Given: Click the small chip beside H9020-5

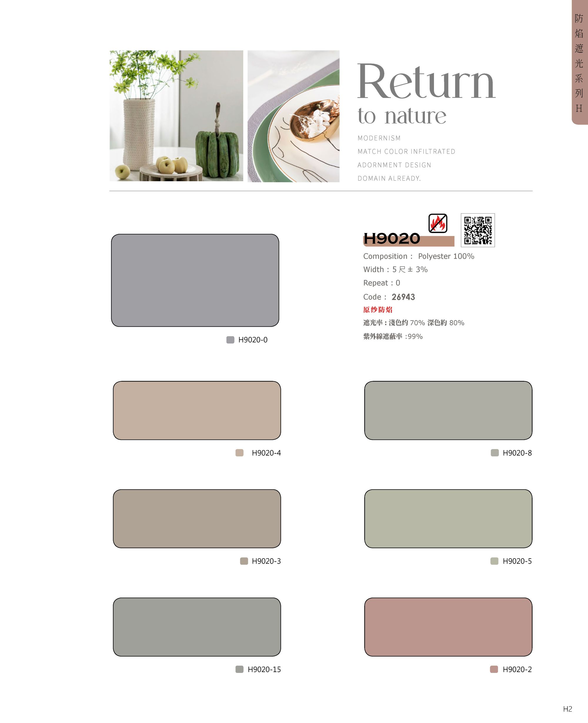Looking at the screenshot, I should pyautogui.click(x=494, y=561).
